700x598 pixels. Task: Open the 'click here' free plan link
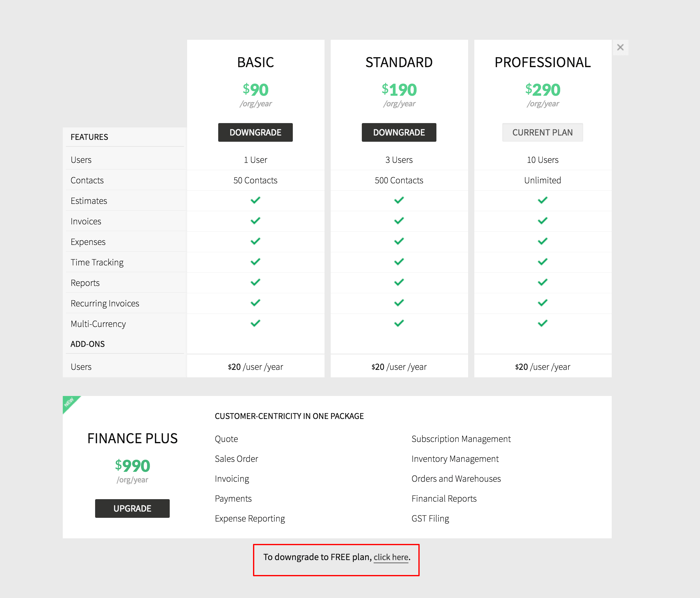[x=391, y=557]
